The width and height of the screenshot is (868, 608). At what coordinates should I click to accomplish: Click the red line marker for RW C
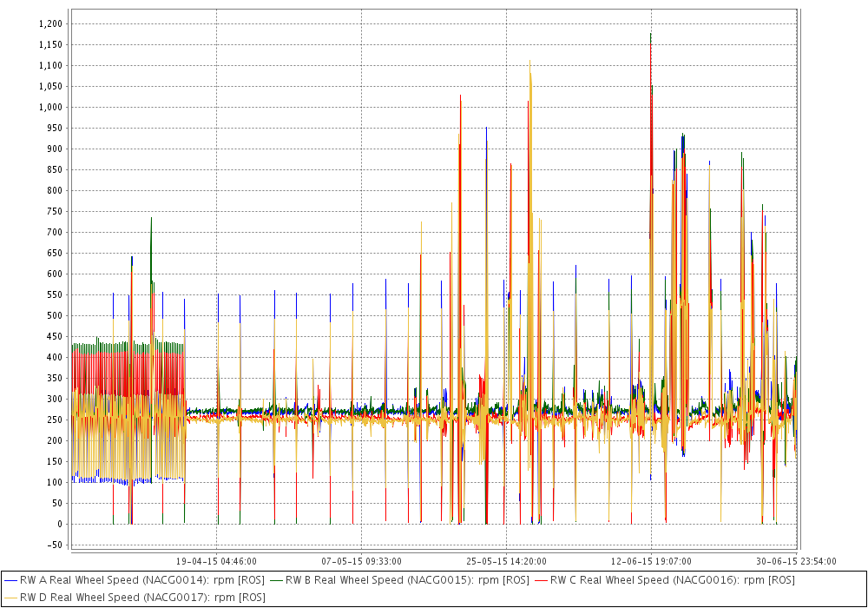tap(541, 581)
